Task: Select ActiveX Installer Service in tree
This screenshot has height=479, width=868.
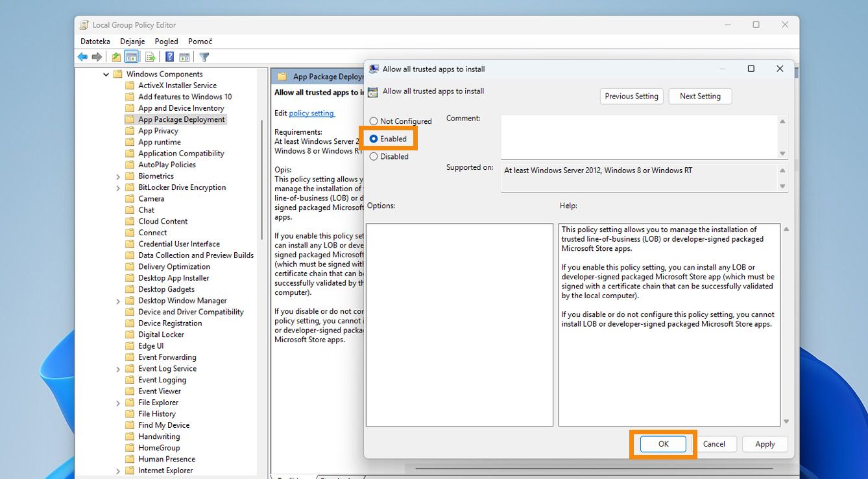Action: point(177,86)
